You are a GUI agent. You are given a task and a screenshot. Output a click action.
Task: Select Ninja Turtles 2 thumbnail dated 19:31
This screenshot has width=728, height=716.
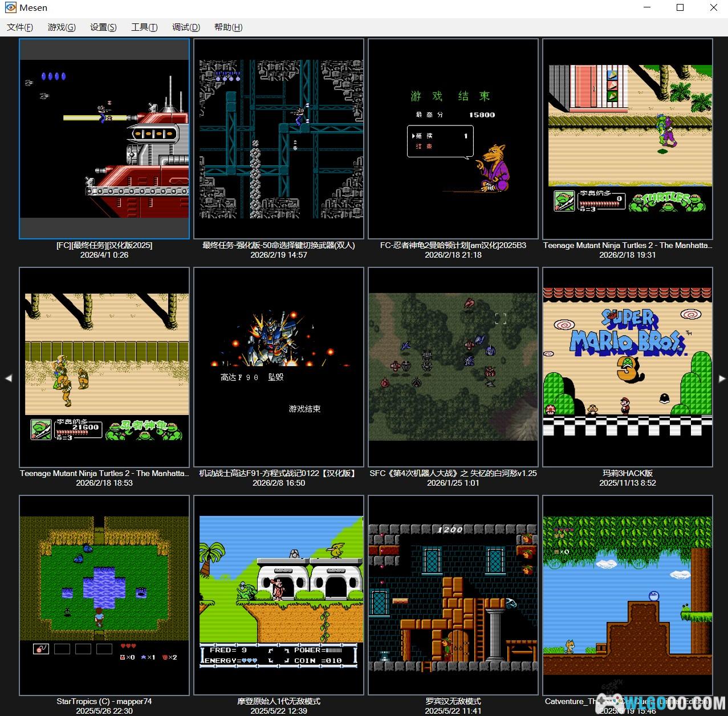click(x=628, y=139)
